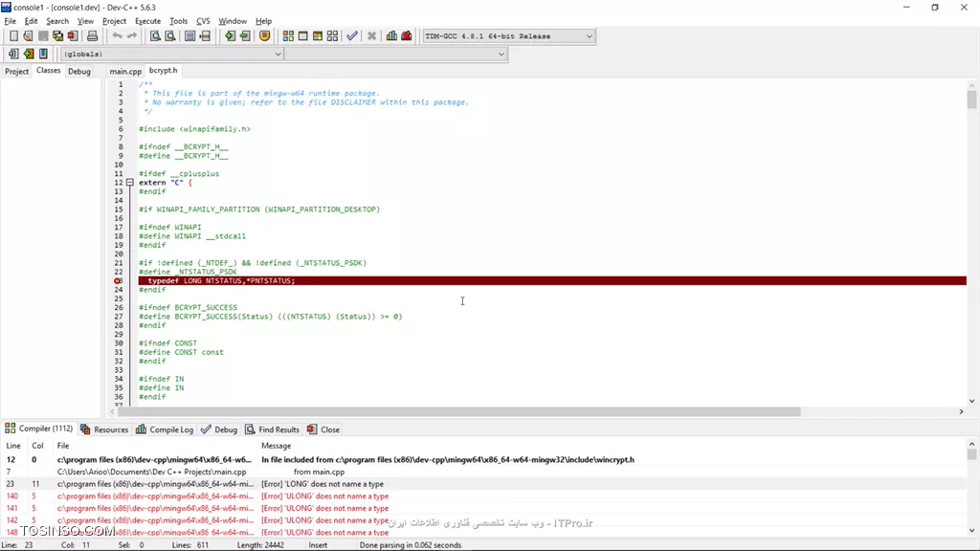Open the Compiler (1112) bottom tab
Viewport: 980px width, 551px height.
coord(38,429)
